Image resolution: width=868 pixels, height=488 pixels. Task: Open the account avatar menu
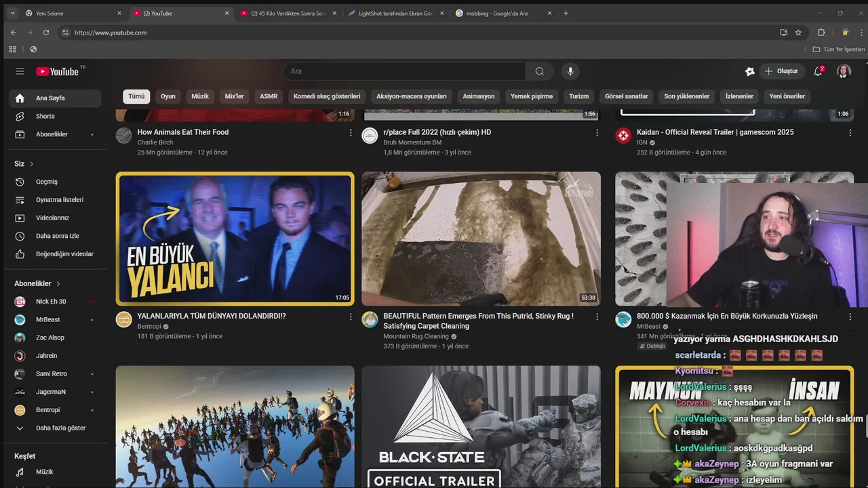844,71
